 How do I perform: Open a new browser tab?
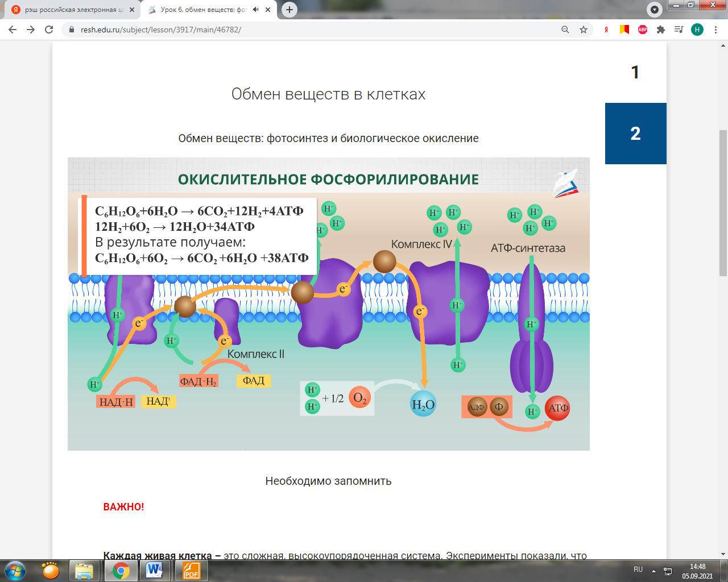click(x=289, y=10)
